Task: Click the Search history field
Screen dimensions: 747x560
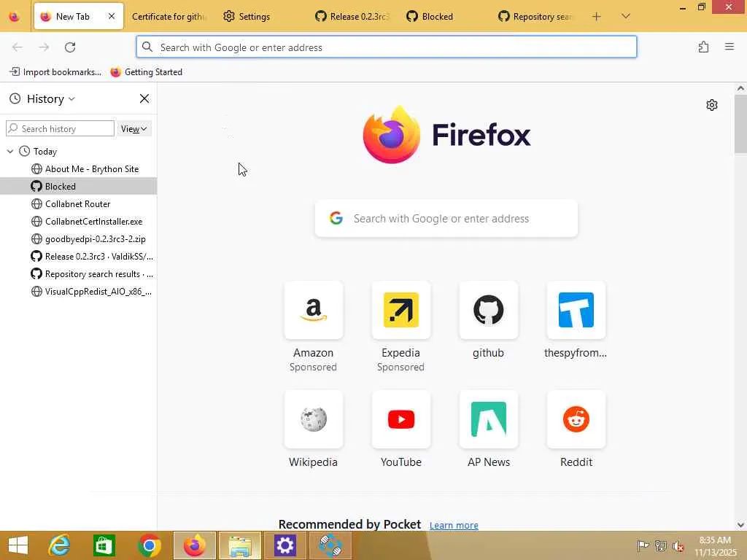Action: 60,128
